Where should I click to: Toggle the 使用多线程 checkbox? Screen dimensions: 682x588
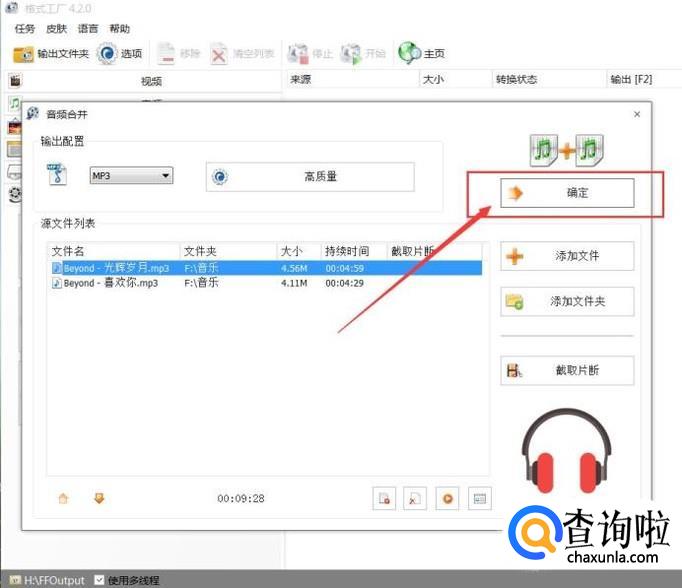(100, 580)
